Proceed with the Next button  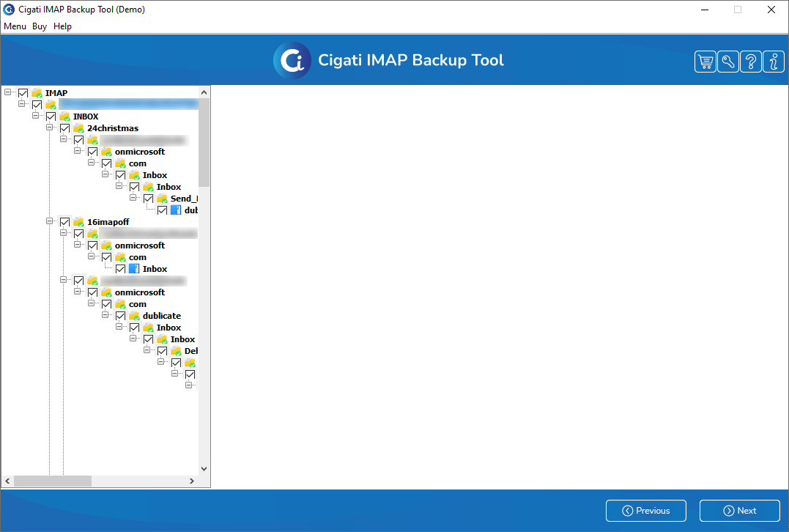(x=740, y=511)
